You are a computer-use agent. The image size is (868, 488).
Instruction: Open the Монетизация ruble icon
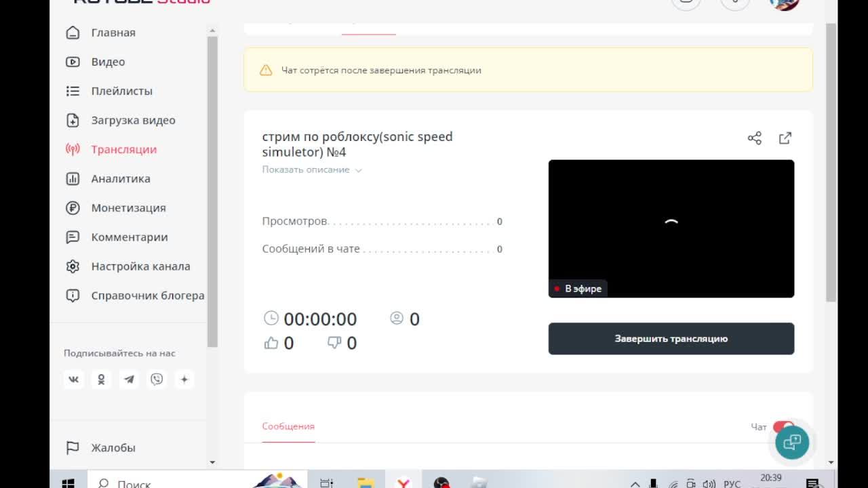pos(73,208)
